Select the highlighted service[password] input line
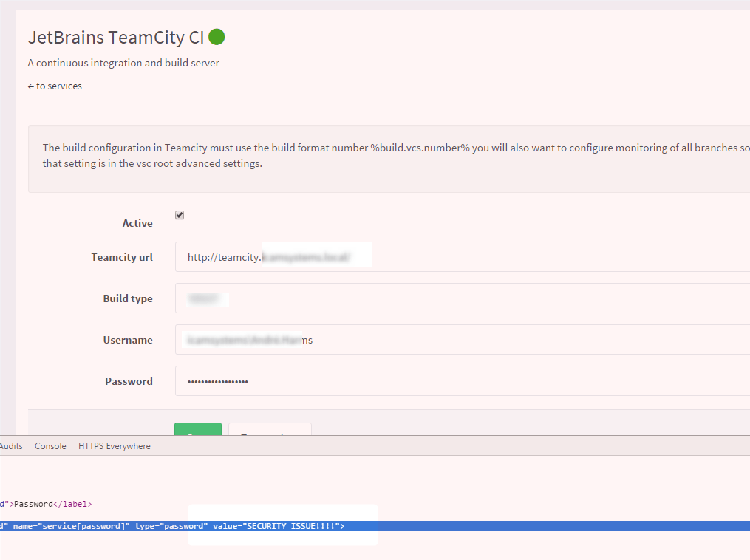 pyautogui.click(x=375, y=526)
